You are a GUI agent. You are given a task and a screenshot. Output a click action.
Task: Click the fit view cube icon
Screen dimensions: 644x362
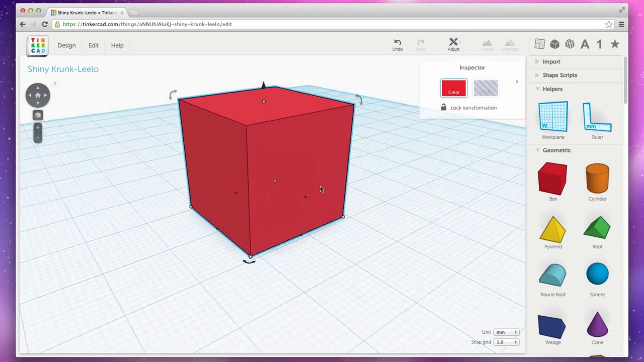tap(38, 115)
